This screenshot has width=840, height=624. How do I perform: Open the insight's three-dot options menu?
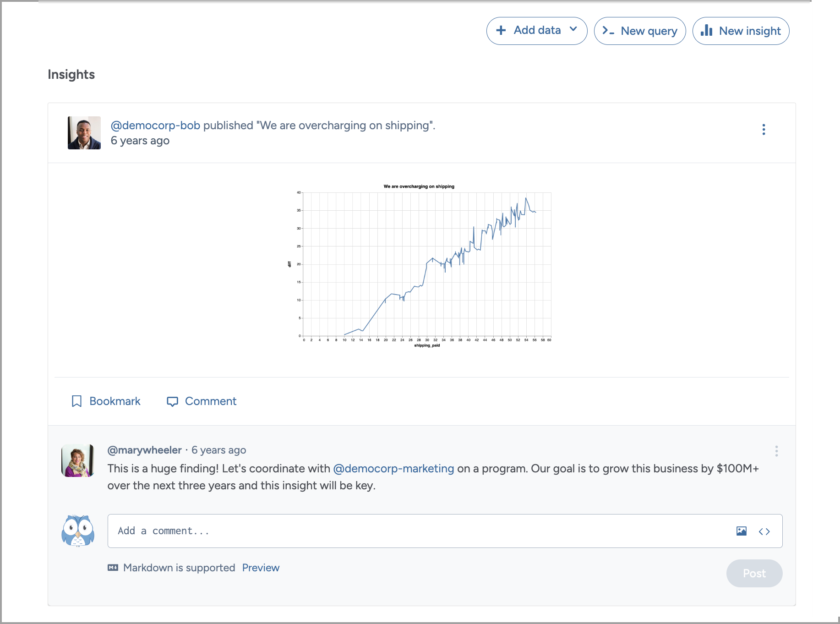coord(764,130)
